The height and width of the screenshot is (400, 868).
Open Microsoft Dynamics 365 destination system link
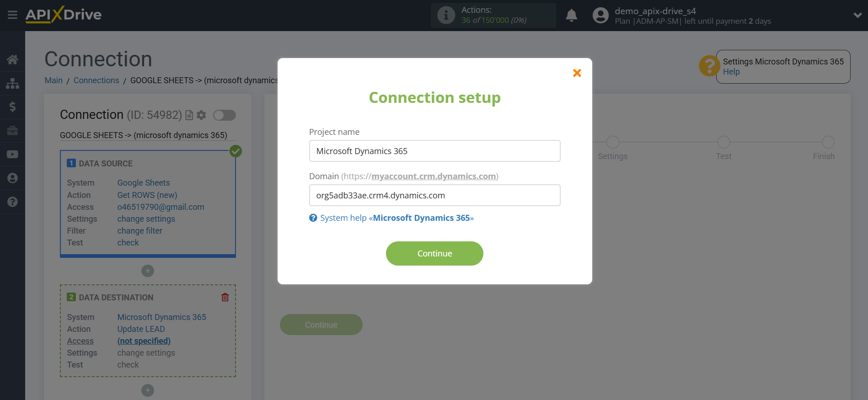click(162, 317)
